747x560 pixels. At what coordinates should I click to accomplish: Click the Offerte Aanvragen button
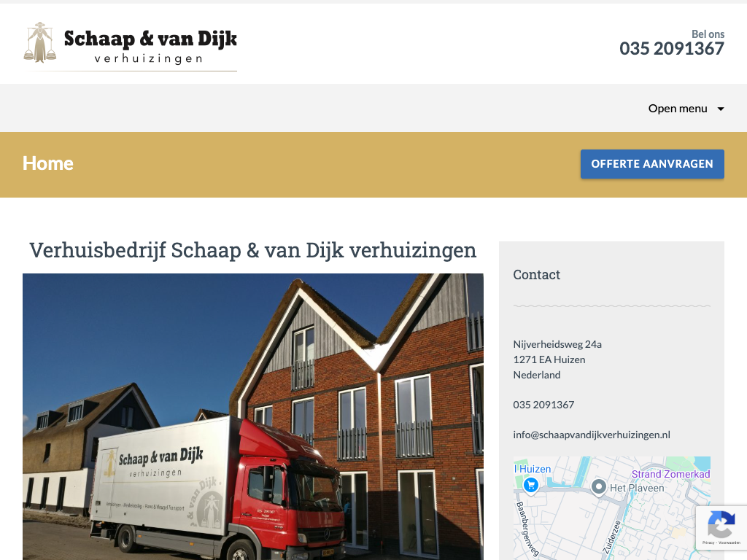coord(652,164)
